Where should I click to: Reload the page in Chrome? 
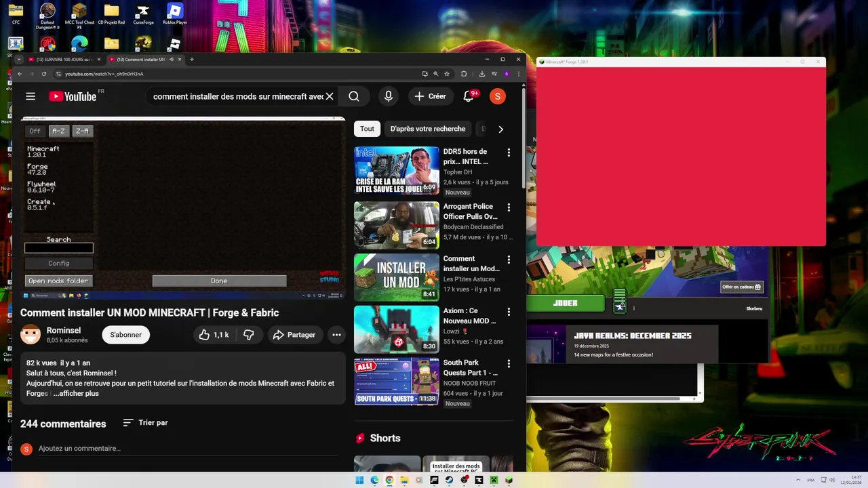click(x=44, y=74)
